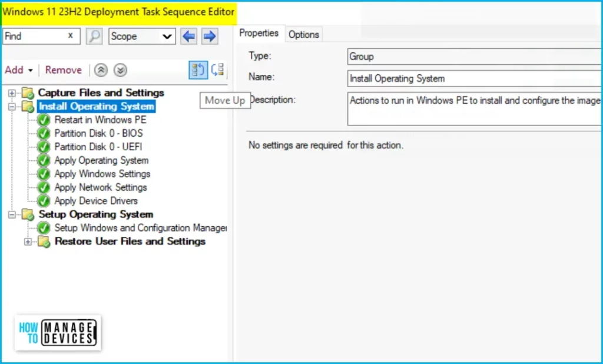The width and height of the screenshot is (603, 364).
Task: Click the Remove button
Action: 64,70
